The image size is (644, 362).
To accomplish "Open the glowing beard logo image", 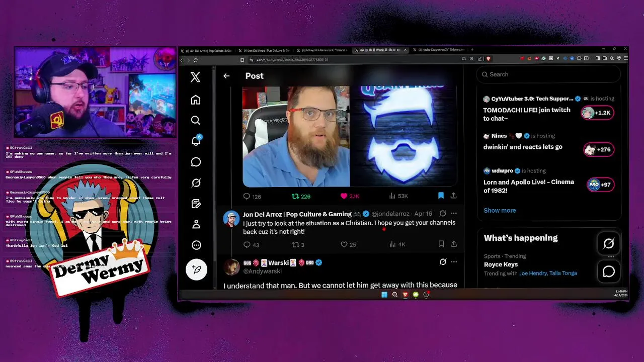I will click(404, 136).
